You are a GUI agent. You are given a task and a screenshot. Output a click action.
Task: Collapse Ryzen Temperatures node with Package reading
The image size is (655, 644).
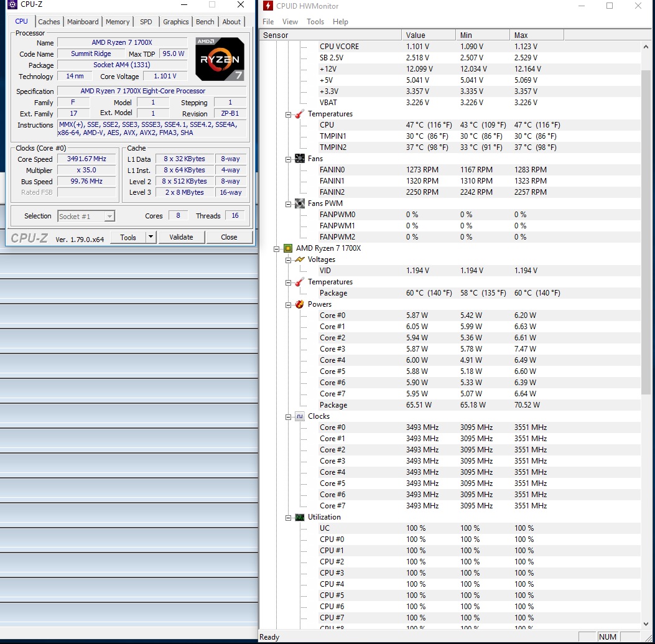[288, 282]
